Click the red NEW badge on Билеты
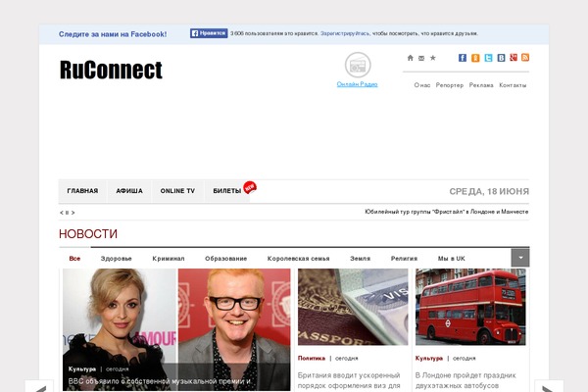The height and width of the screenshot is (392, 588). (x=250, y=187)
